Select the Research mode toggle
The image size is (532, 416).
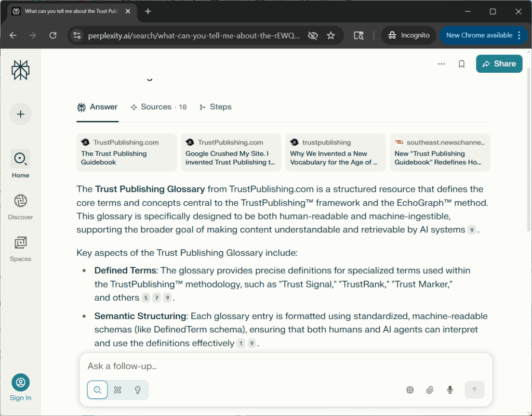(117, 390)
